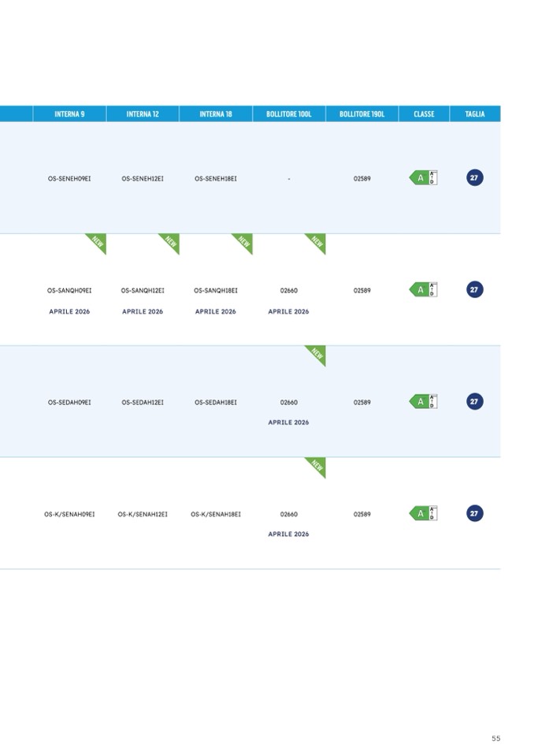Click the size 27 badge in OS-SENEH row

tap(474, 178)
